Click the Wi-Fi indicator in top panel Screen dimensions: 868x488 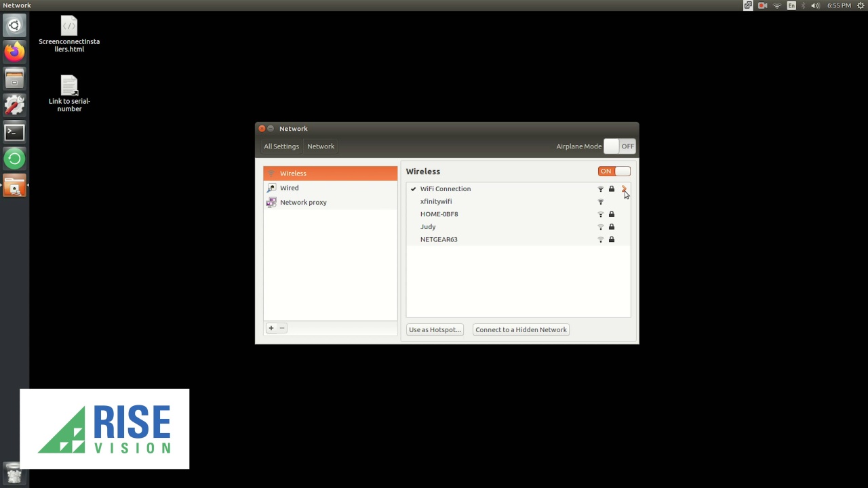pyautogui.click(x=777, y=5)
